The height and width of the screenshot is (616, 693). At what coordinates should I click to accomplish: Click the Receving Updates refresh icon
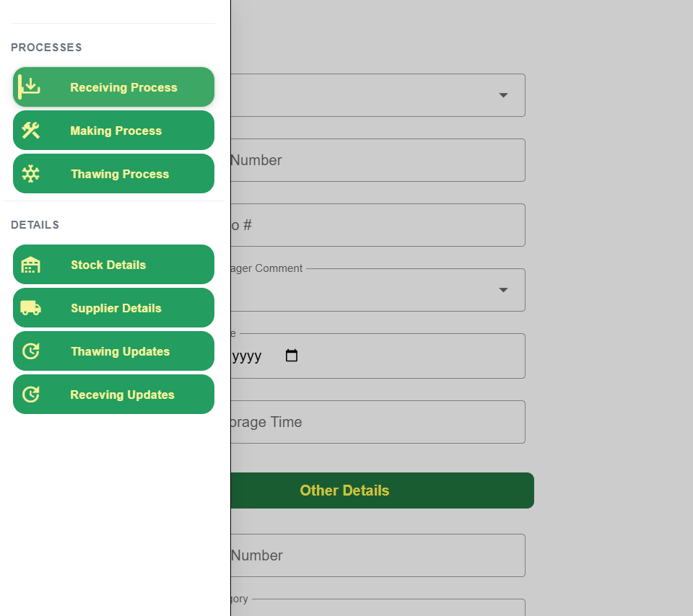[30, 395]
